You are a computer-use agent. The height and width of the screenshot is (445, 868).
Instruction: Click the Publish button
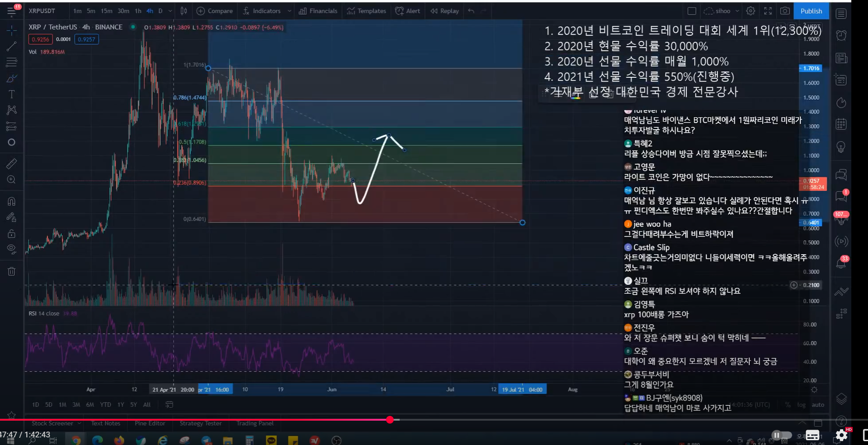coord(811,11)
